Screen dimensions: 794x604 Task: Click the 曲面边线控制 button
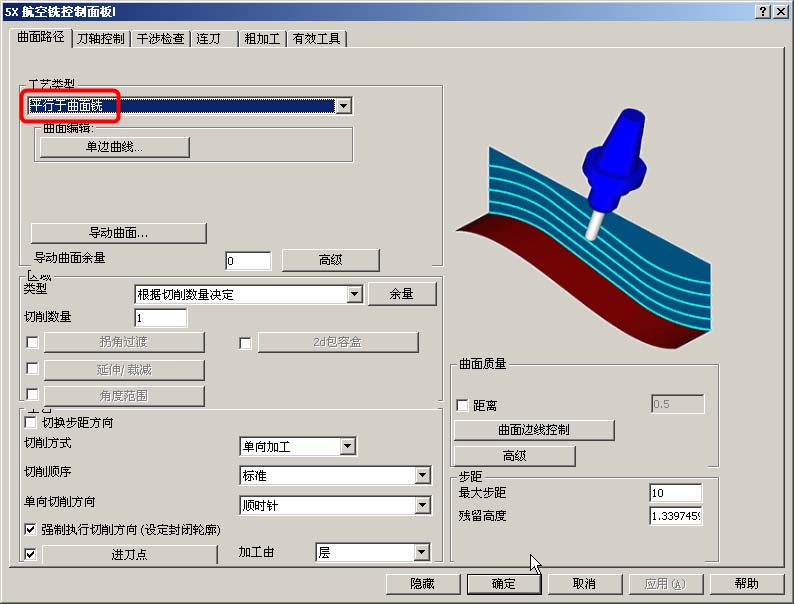(x=534, y=430)
